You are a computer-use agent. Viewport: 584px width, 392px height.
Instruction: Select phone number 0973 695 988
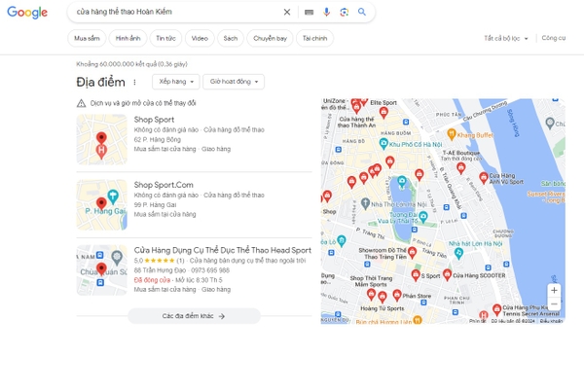tap(210, 270)
